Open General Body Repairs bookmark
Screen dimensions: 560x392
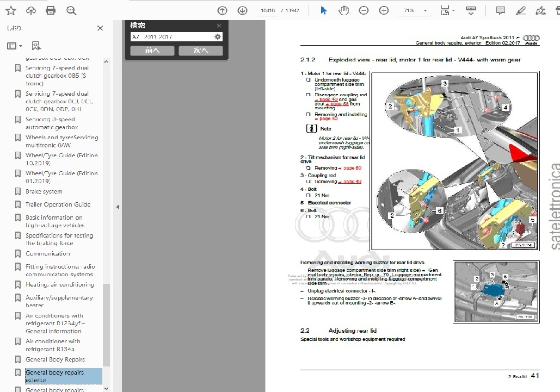(x=55, y=359)
